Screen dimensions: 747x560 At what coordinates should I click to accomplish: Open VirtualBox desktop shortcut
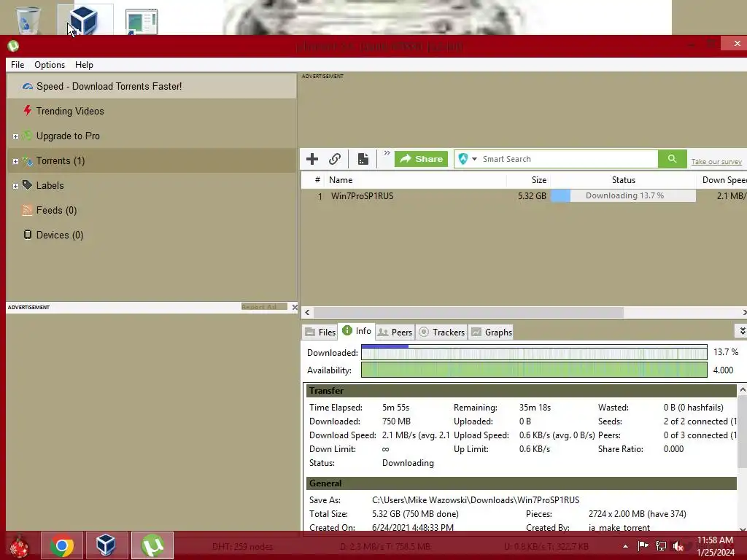83,20
